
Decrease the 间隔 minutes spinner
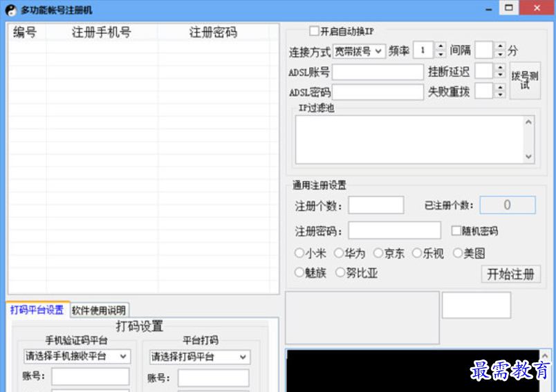500,54
